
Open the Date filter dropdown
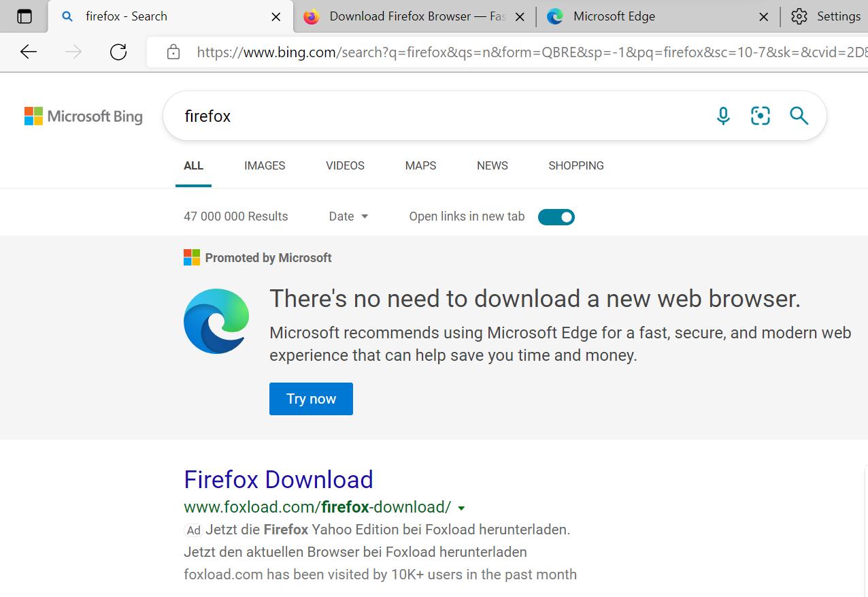point(348,216)
